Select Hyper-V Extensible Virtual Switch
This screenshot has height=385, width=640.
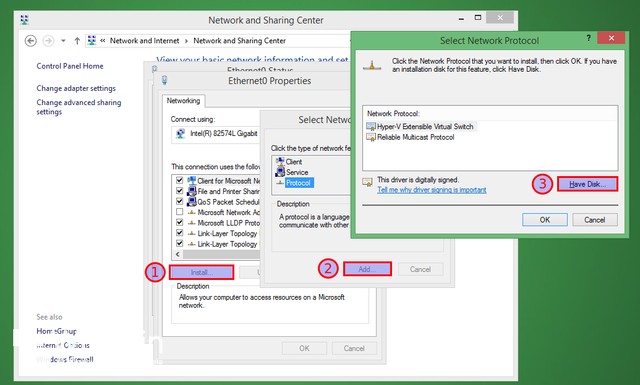(x=425, y=127)
